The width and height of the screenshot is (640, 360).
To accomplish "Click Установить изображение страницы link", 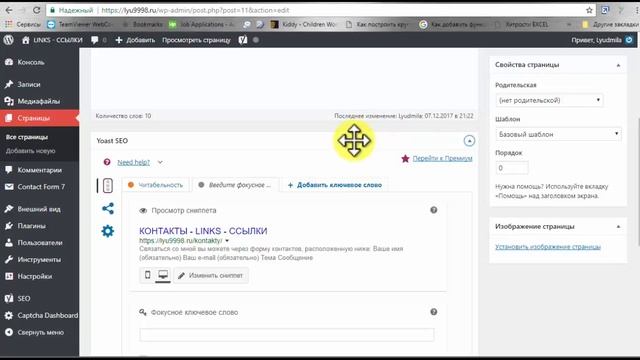I will (x=548, y=247).
